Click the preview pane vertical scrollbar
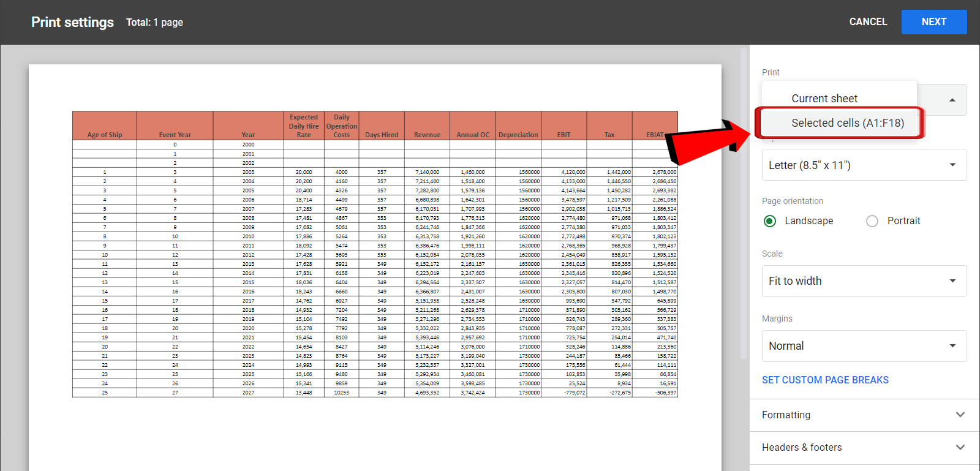The image size is (980, 471). 744,202
